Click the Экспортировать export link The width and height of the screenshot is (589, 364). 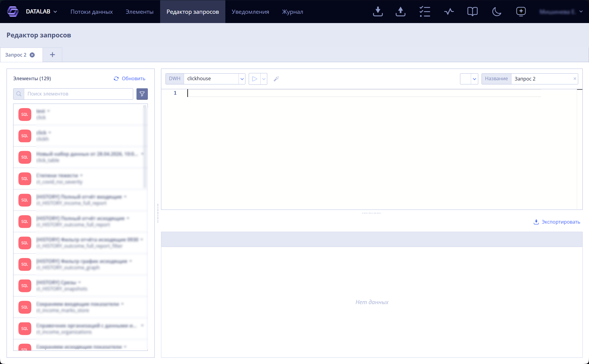[x=557, y=222]
